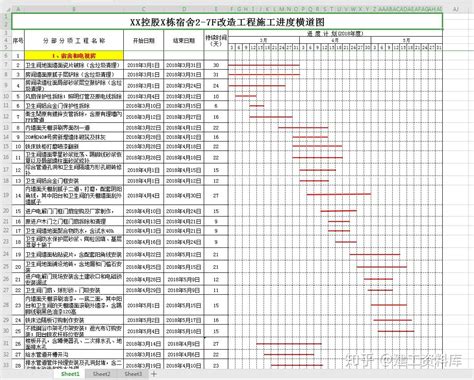Select column AJ header
Viewport: 474px width, 380px height.
(x=456, y=9)
